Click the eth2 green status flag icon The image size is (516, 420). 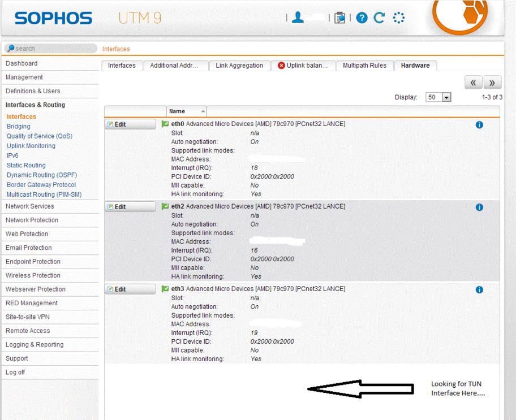coord(165,206)
